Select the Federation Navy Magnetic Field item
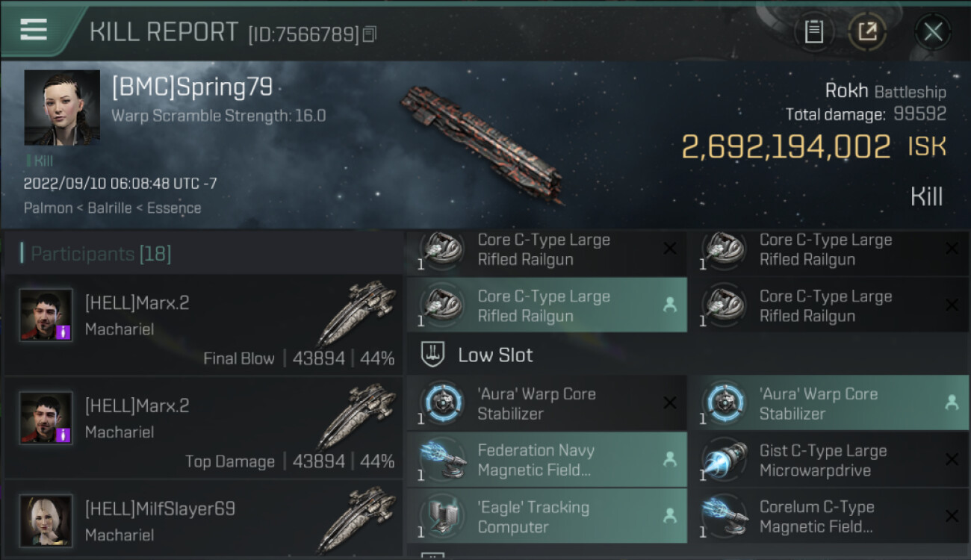971x560 pixels. pyautogui.click(x=547, y=460)
